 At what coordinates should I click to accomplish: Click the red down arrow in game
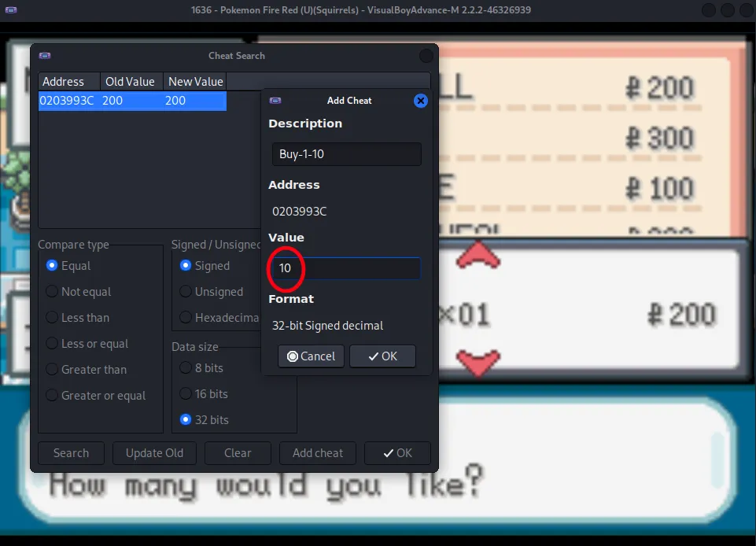pyautogui.click(x=478, y=363)
